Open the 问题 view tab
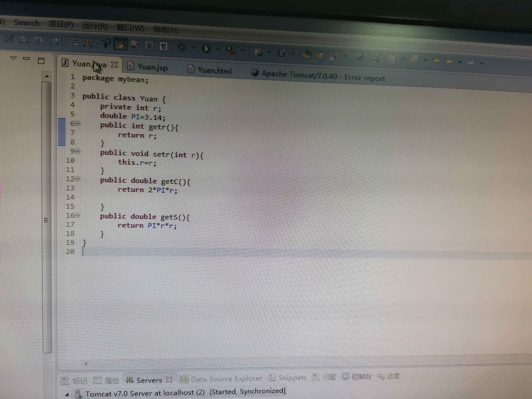The height and width of the screenshot is (399, 532). [324, 377]
